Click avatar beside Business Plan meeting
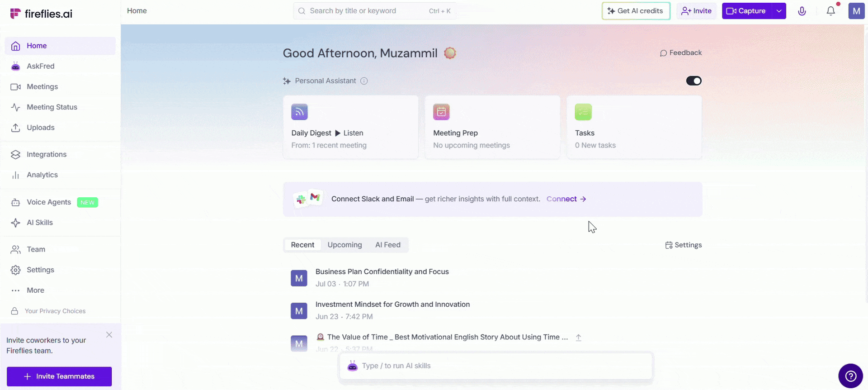The width and height of the screenshot is (868, 390). point(299,278)
